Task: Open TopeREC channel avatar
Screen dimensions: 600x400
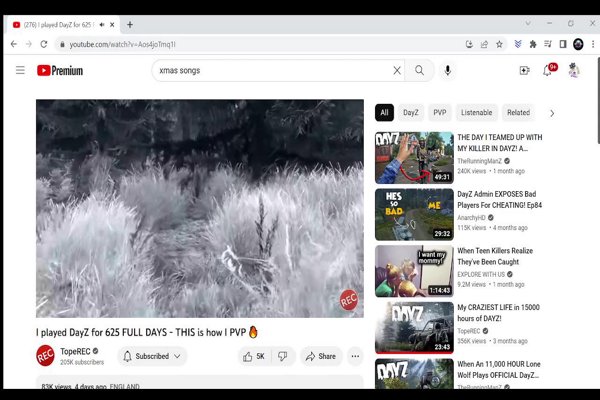Action: (x=45, y=356)
